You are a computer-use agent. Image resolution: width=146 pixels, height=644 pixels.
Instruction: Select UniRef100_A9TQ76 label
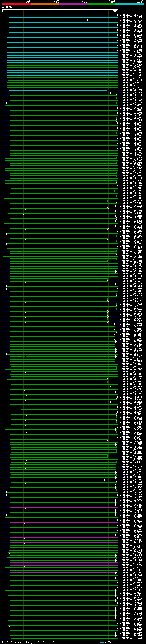(131, 30)
